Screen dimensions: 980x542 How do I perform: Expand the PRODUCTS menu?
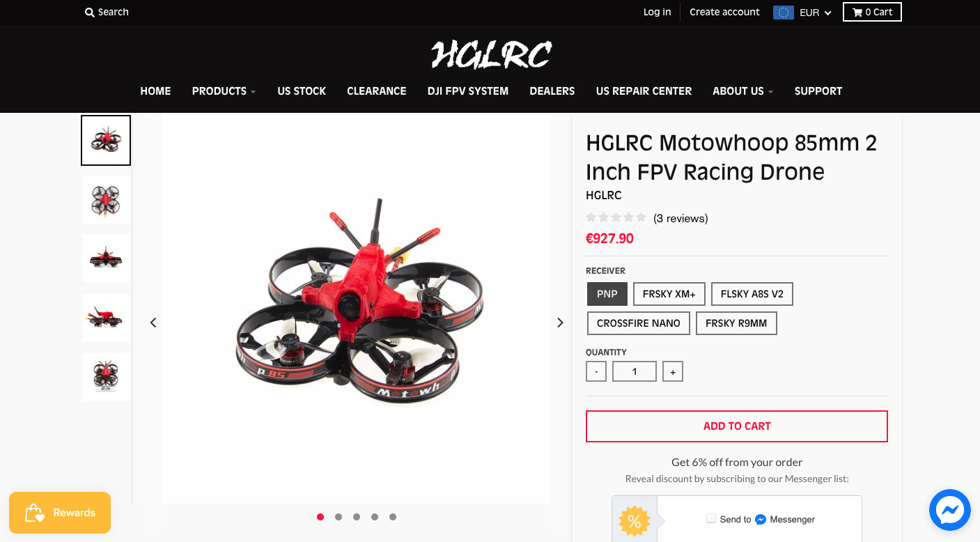(224, 91)
